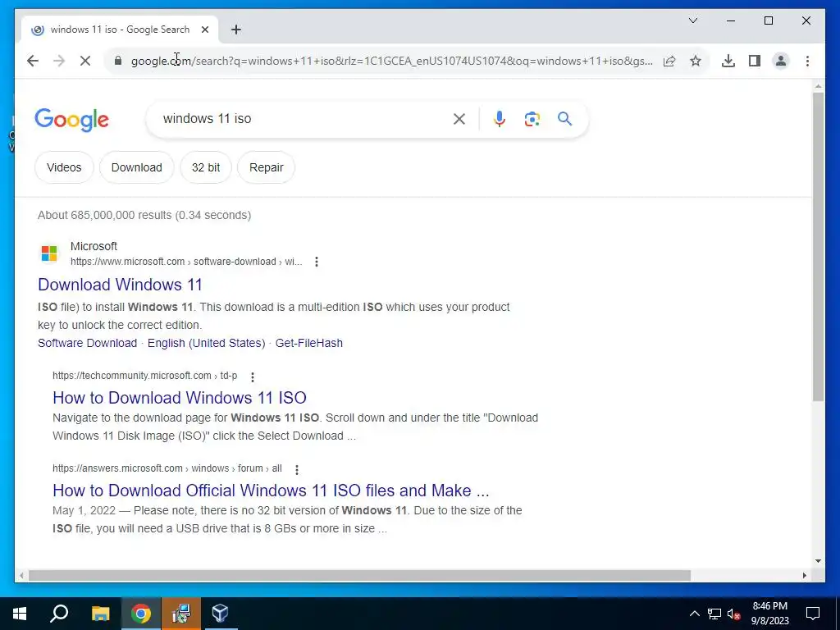Viewport: 840px width, 630px height.
Task: Click the horizontal scrollbar thumb
Action: tap(359, 575)
